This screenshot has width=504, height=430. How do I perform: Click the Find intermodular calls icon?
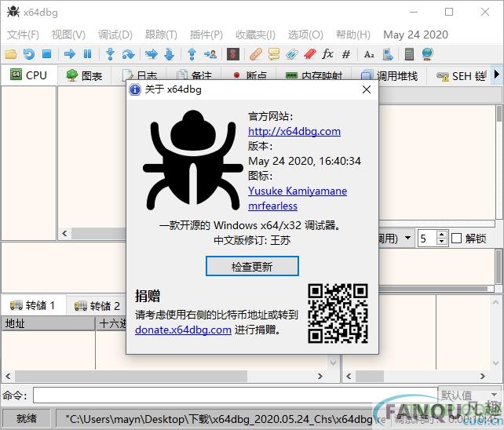point(388,54)
